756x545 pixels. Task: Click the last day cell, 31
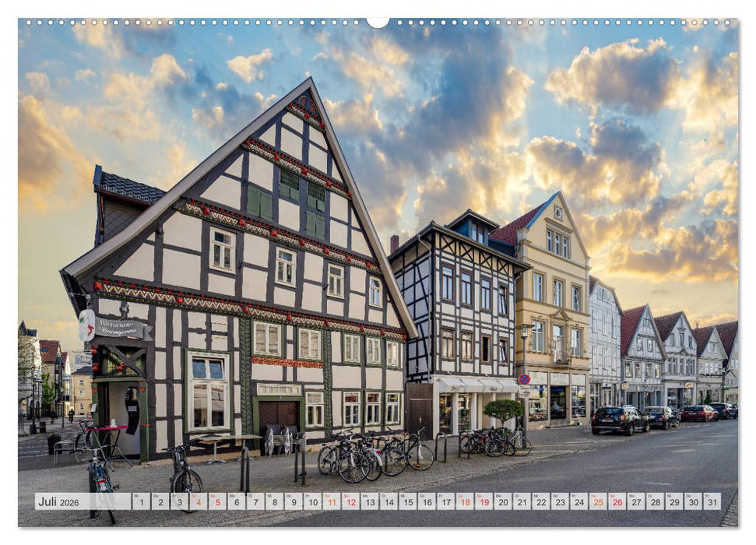coord(712,501)
